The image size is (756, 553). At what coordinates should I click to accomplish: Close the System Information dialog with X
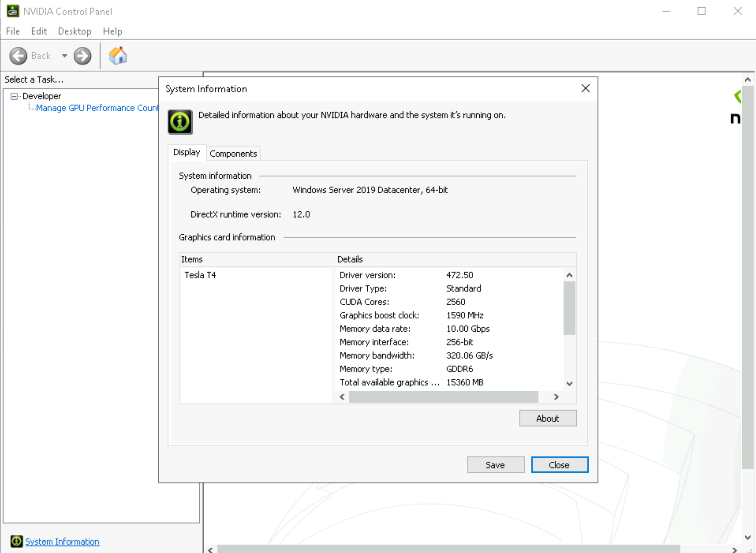click(585, 89)
